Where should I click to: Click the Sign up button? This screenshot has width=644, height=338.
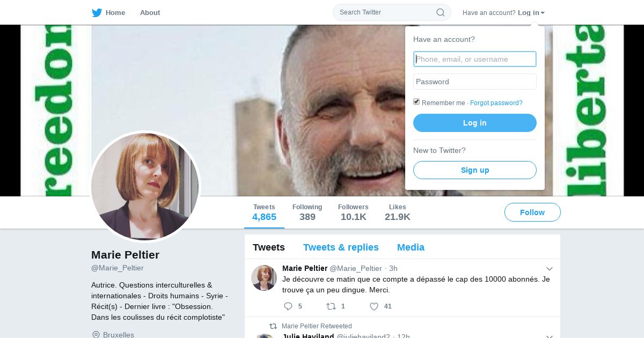[474, 170]
